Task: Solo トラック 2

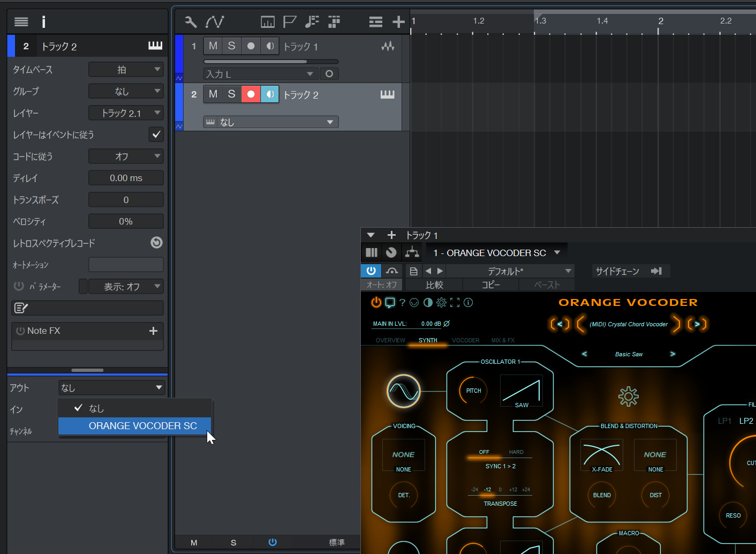Action: (x=231, y=94)
